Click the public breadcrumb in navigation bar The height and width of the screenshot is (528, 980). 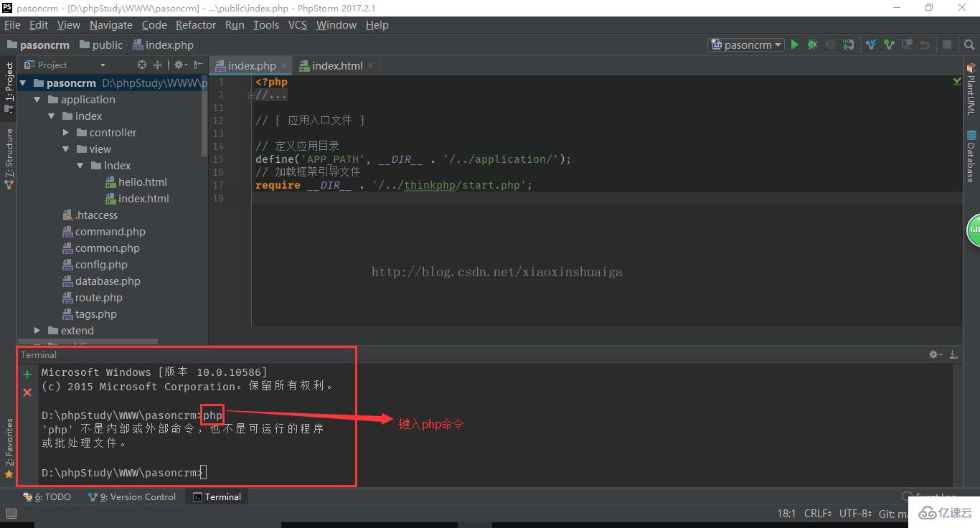pyautogui.click(x=101, y=44)
